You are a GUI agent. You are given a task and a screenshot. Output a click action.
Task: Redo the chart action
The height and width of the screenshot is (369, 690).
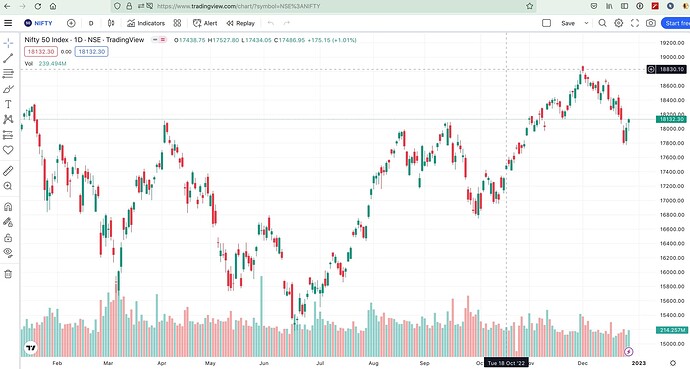[x=286, y=23]
